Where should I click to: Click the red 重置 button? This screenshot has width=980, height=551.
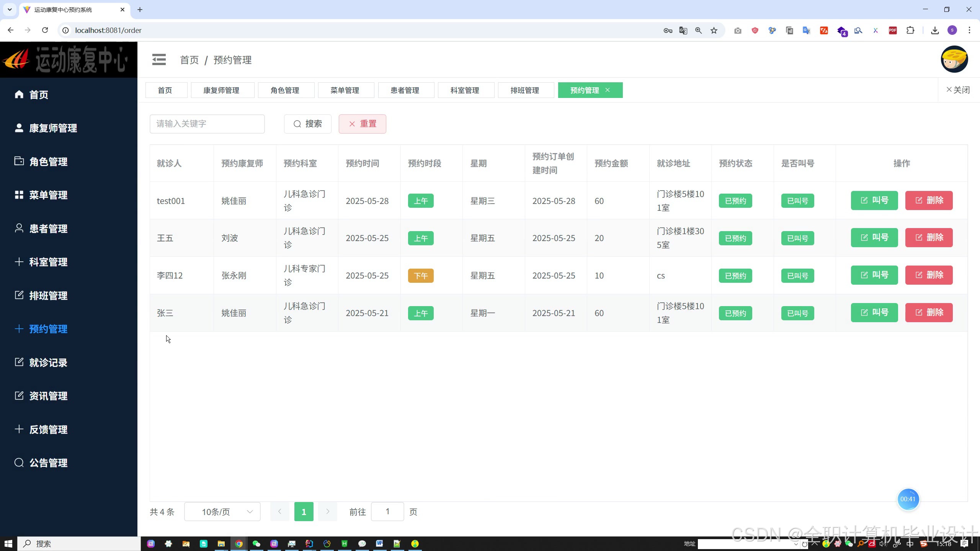pyautogui.click(x=362, y=124)
